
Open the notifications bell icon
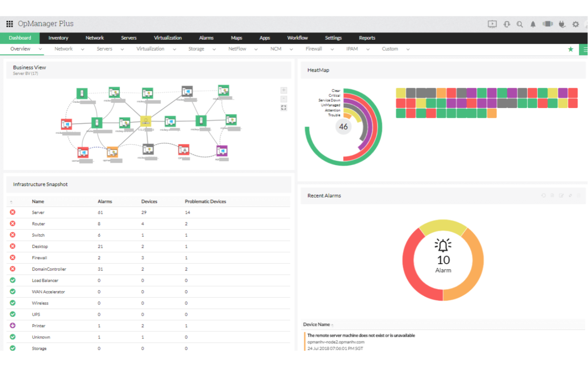[532, 24]
